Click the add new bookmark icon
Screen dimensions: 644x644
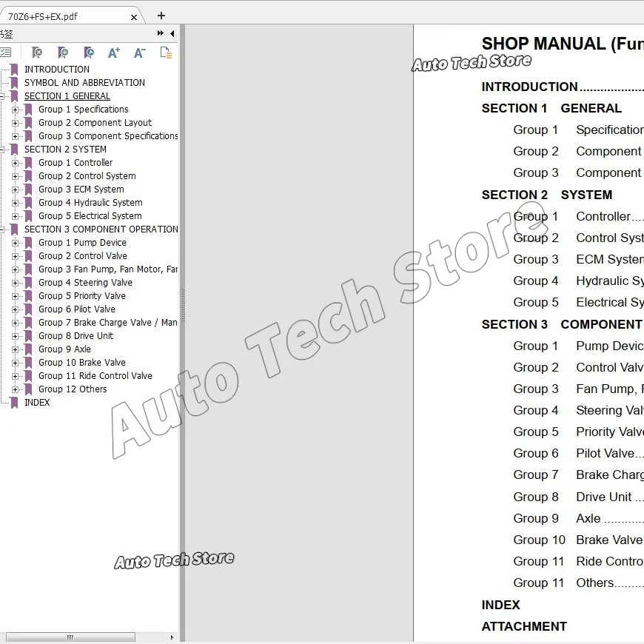tap(63, 53)
